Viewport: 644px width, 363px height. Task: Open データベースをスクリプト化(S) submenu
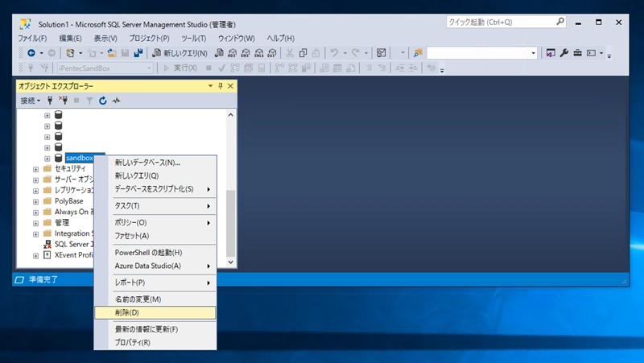coord(155,189)
